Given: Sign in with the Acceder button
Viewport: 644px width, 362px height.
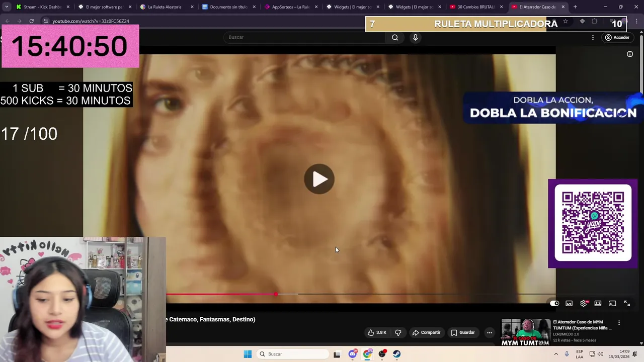Looking at the screenshot, I should (x=617, y=37).
